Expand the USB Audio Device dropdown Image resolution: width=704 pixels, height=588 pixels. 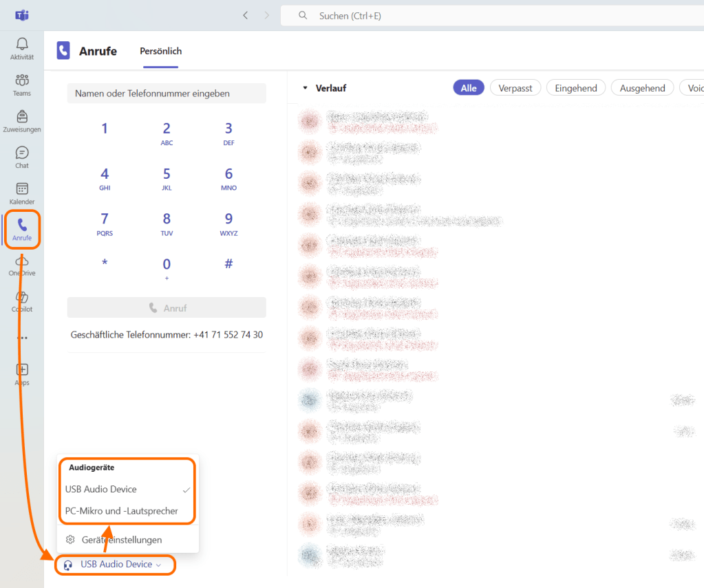(116, 565)
